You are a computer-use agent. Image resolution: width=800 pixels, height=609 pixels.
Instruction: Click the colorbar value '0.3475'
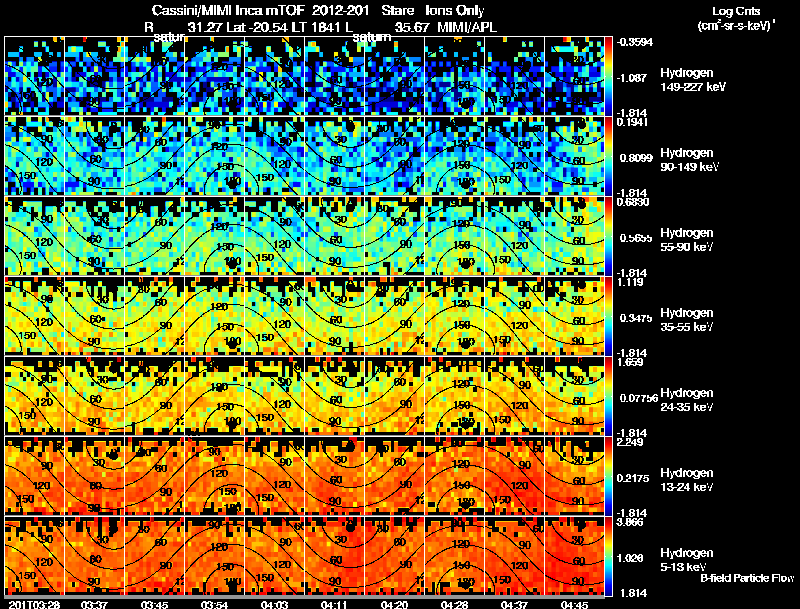pyautogui.click(x=636, y=318)
